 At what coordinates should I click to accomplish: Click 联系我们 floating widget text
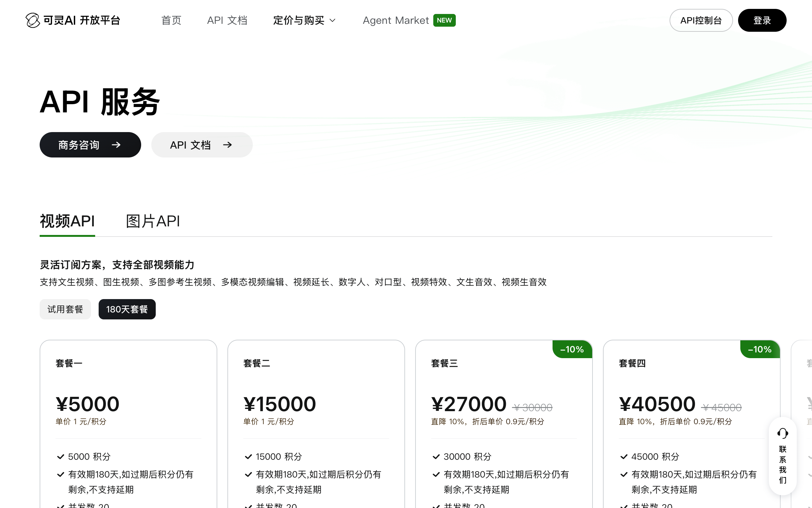coord(783,465)
